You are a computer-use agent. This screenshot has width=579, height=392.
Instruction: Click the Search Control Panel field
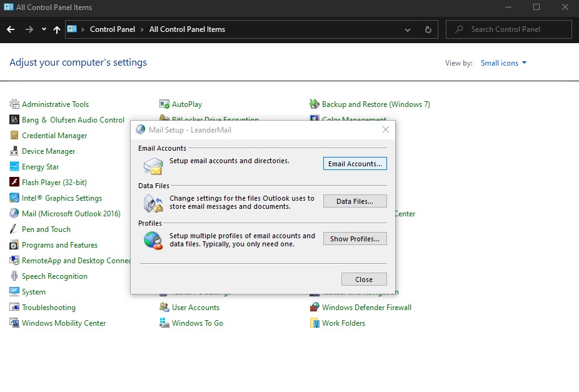coord(508,29)
